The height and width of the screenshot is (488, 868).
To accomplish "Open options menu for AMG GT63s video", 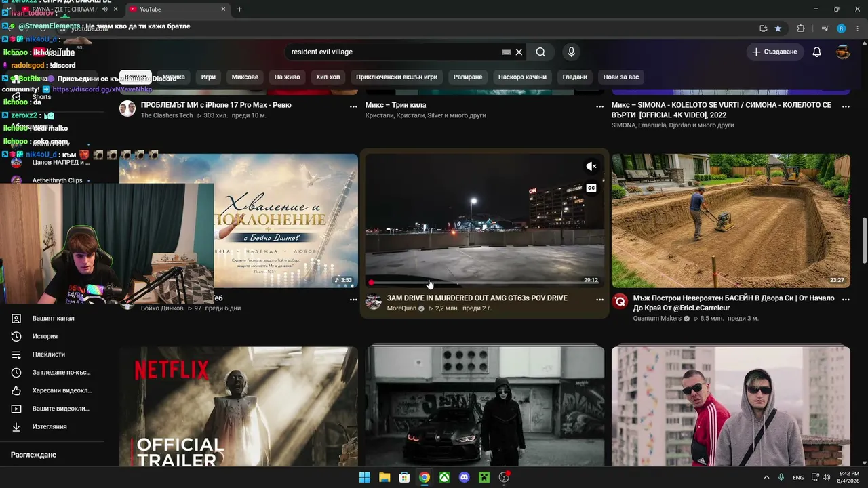I will pyautogui.click(x=599, y=299).
